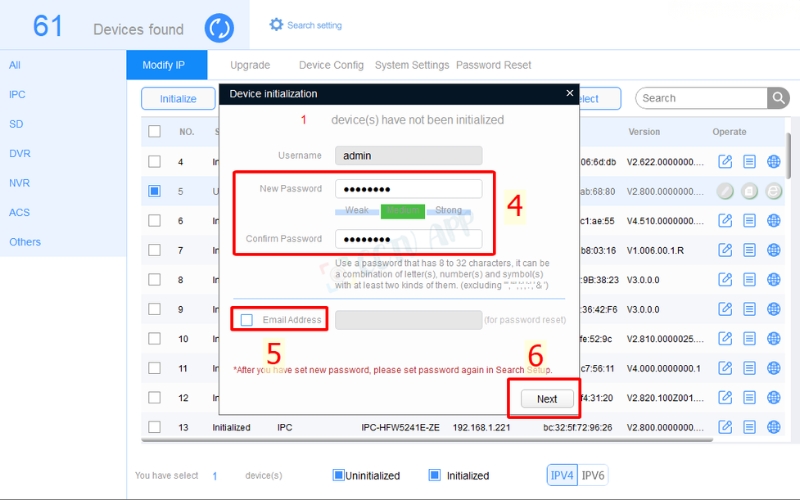The height and width of the screenshot is (500, 800).
Task: Click the horizontal scrollbar below device table
Action: pyautogui.click(x=427, y=439)
